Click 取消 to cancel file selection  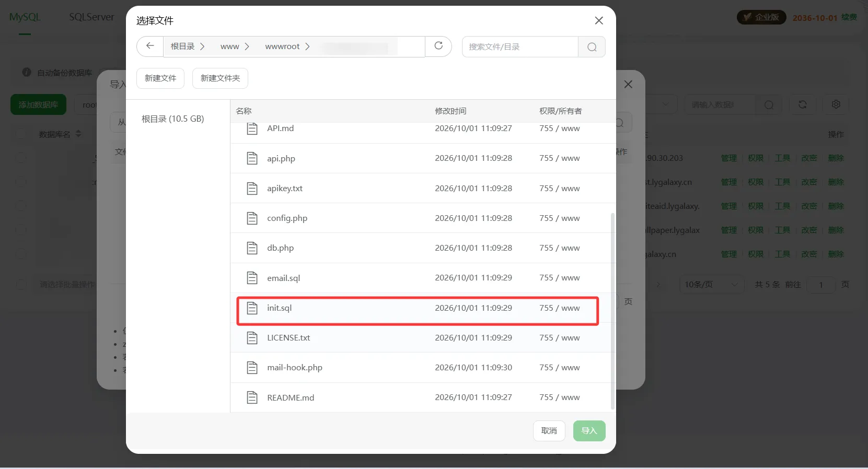click(x=549, y=431)
